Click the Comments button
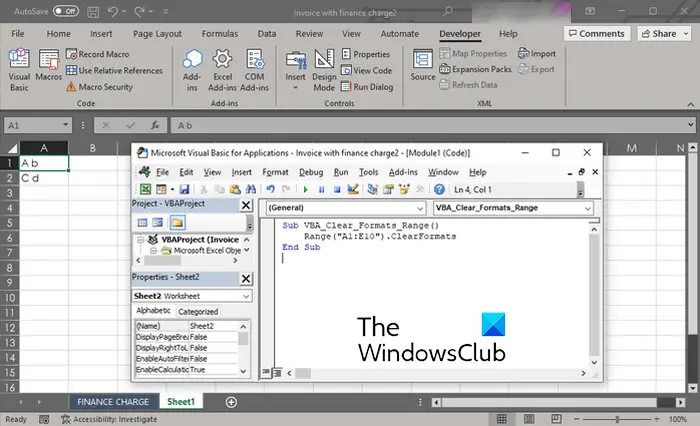This screenshot has width=700, height=426. [597, 33]
